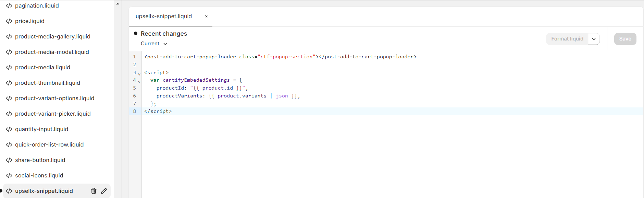Click the code icon beside price.liquid
The height and width of the screenshot is (198, 644).
(9, 21)
